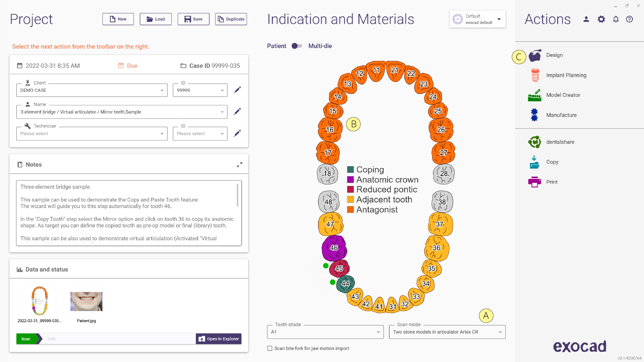Click Open in Explorer button

coord(219,339)
